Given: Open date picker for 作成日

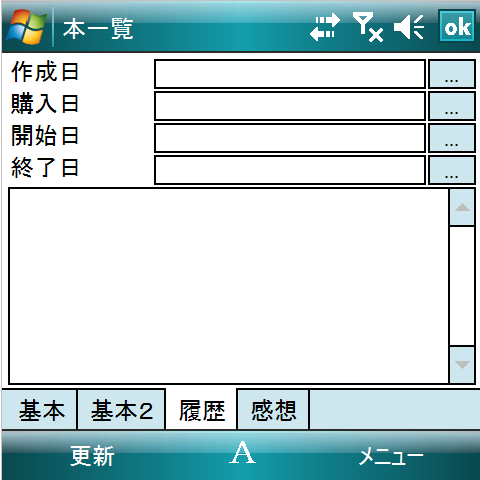Looking at the screenshot, I should [452, 74].
